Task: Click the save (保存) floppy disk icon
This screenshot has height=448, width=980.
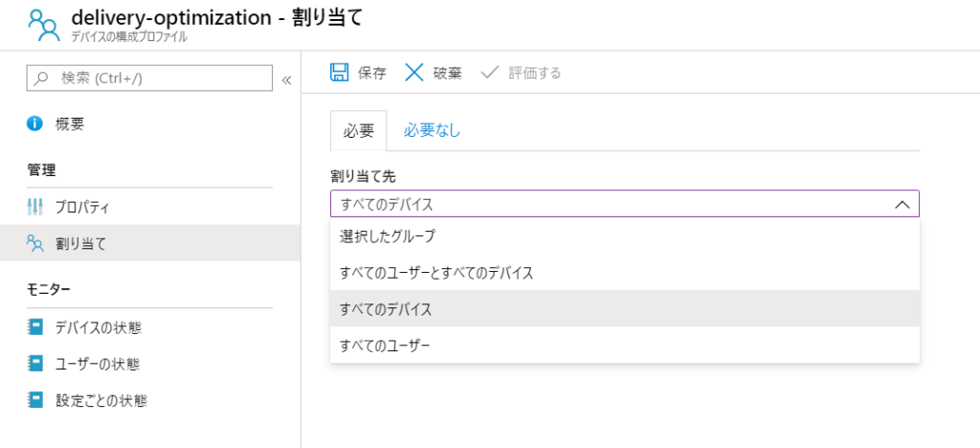Action: [x=340, y=73]
